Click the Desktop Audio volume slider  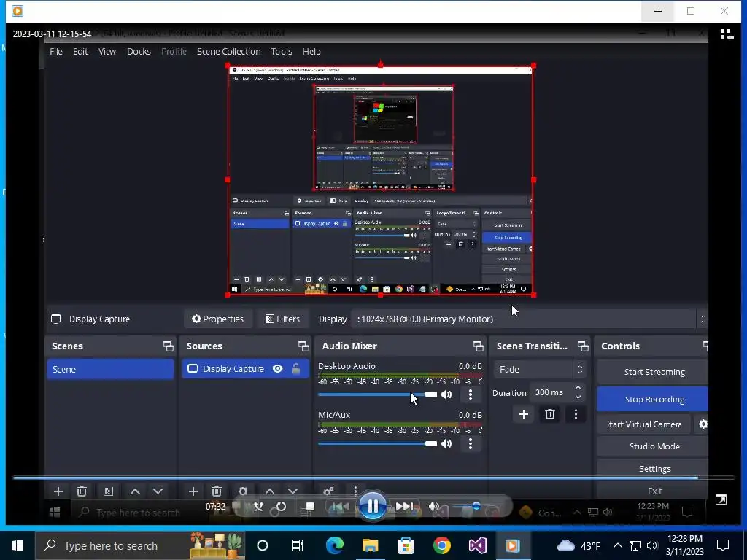pyautogui.click(x=377, y=394)
